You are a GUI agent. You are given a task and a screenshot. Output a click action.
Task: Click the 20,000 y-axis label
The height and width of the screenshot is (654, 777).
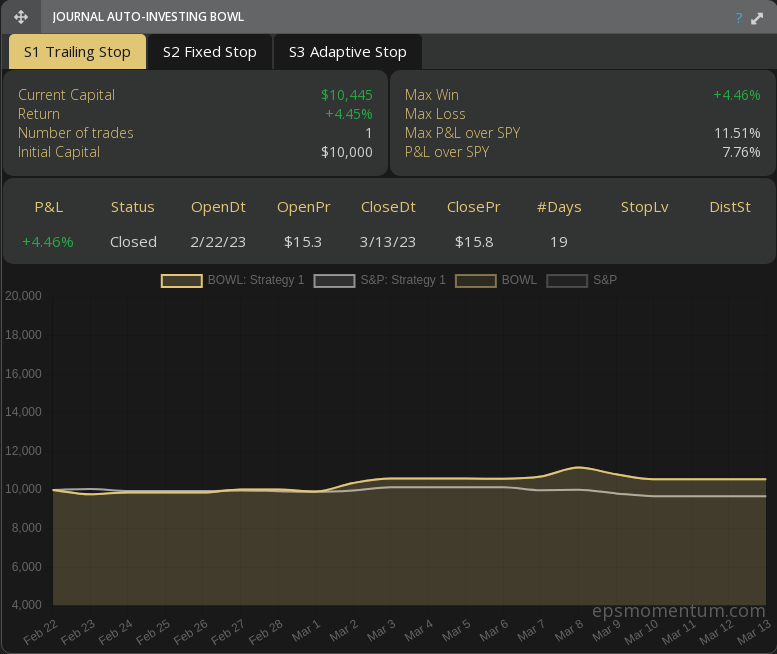23,296
